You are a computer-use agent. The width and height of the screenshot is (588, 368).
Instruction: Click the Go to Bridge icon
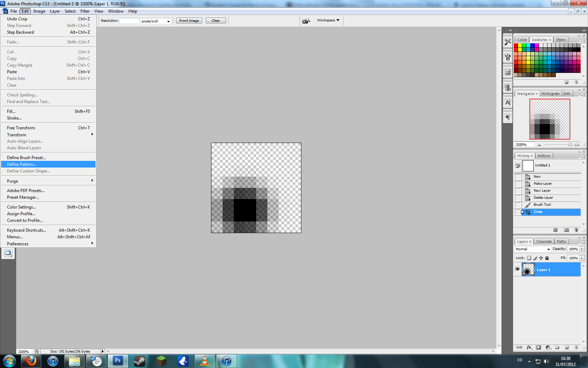point(306,21)
